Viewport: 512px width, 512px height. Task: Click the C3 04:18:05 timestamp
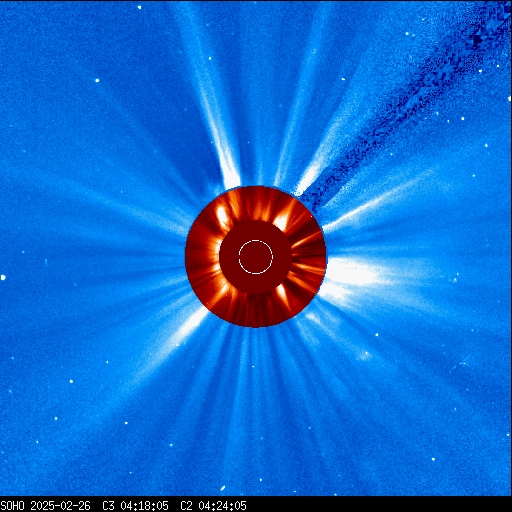point(135,506)
